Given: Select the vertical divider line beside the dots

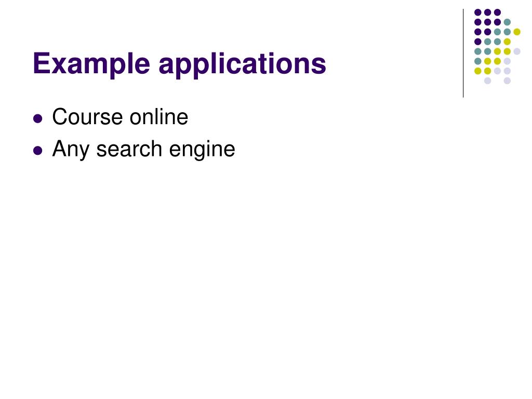Looking at the screenshot, I should [463, 54].
